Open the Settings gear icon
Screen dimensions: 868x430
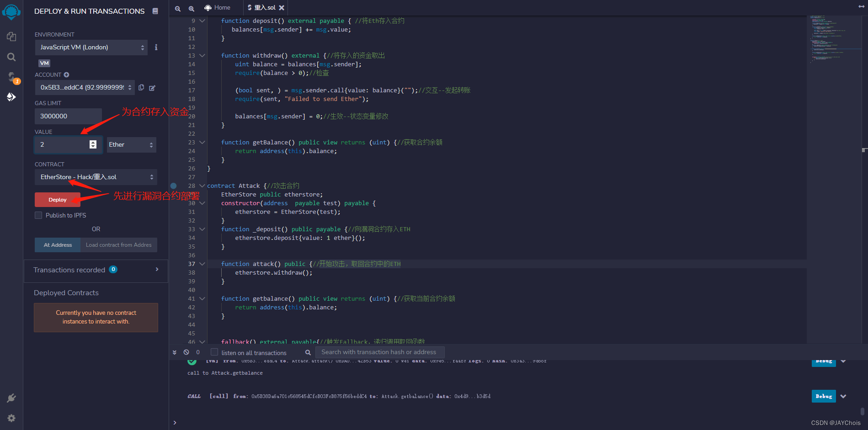tap(11, 418)
